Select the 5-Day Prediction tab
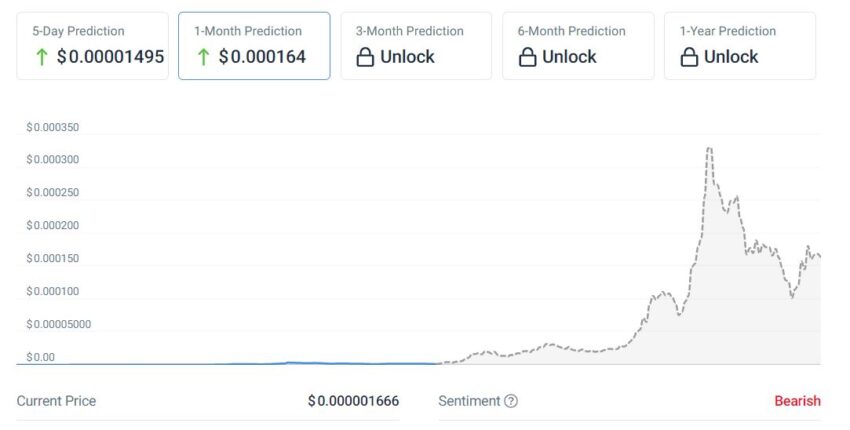 [x=92, y=45]
